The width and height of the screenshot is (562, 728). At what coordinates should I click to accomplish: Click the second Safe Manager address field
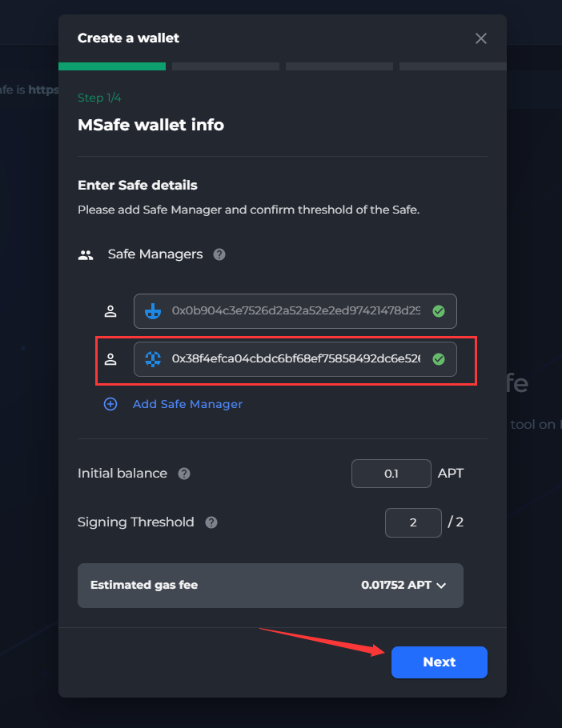(295, 359)
